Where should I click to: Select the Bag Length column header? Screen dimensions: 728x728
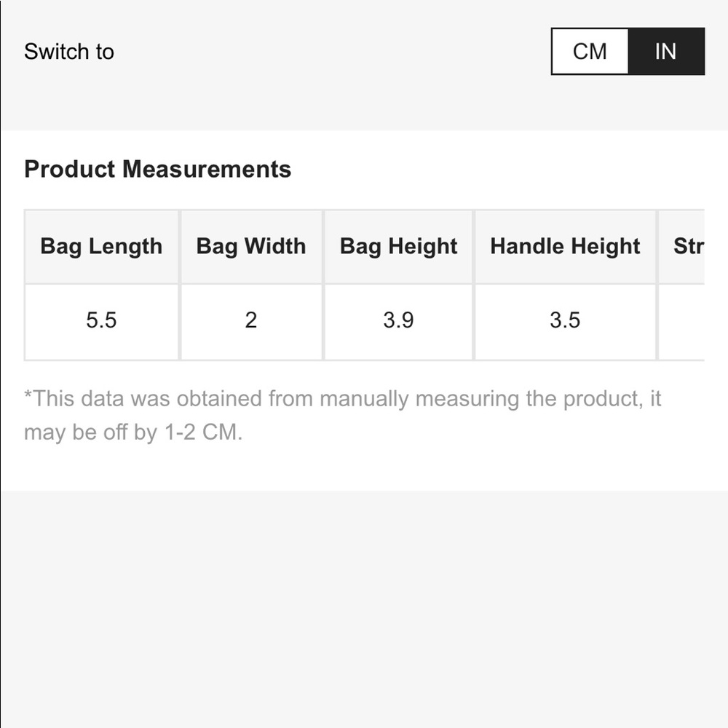101,246
